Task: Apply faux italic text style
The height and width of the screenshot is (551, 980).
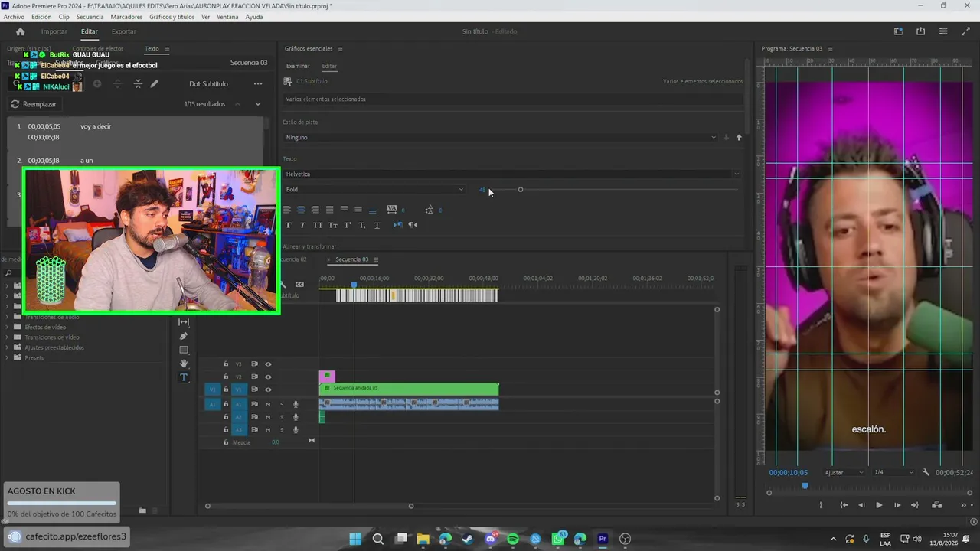Action: [302, 225]
